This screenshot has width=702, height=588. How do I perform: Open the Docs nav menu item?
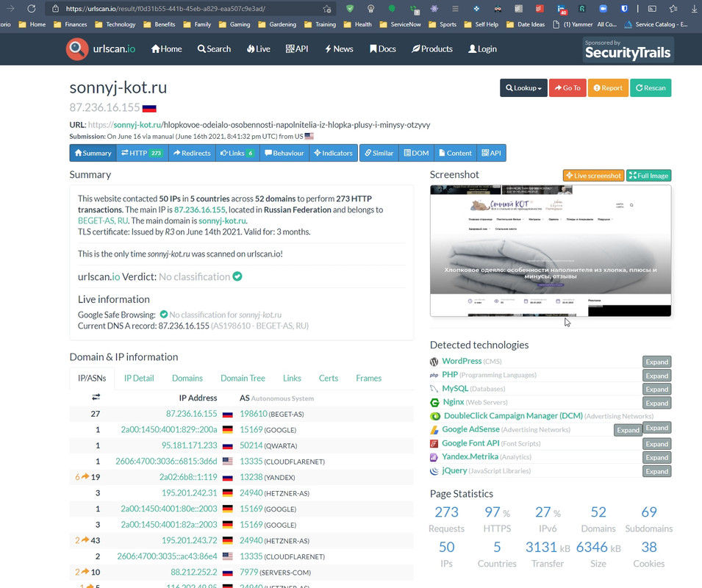(x=382, y=49)
